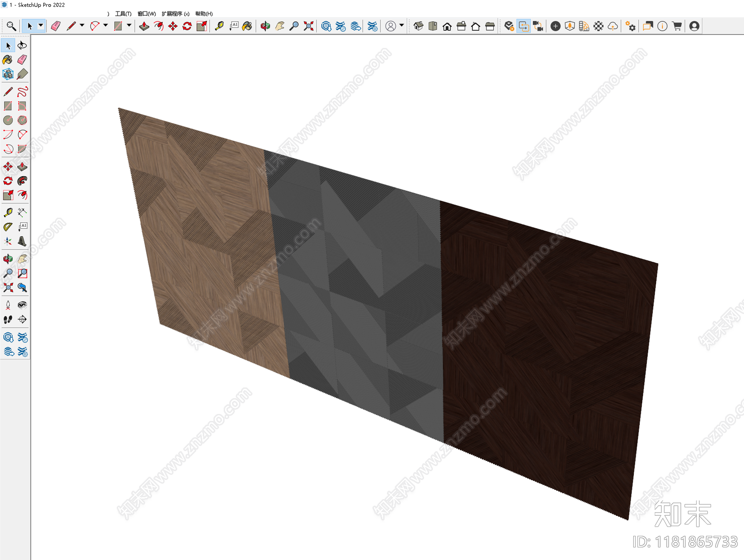Select the Lasso select tool in left toolbar

click(22, 46)
